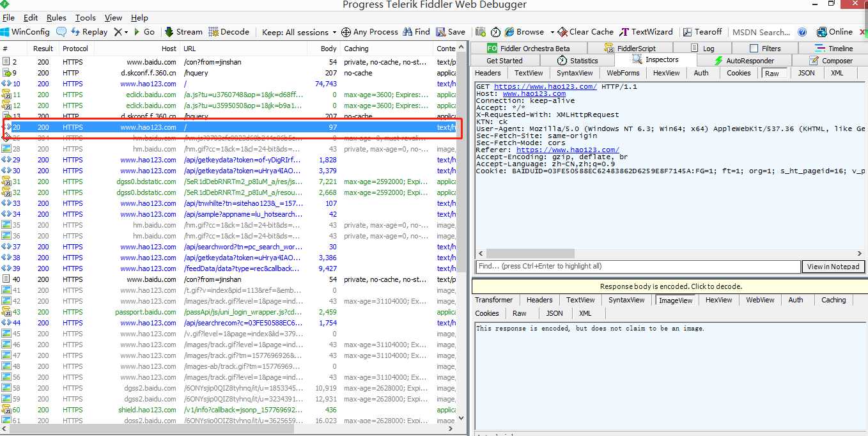Click 'Response body is encoded' decode bar
This screenshot has width=868, height=436.
click(670, 286)
